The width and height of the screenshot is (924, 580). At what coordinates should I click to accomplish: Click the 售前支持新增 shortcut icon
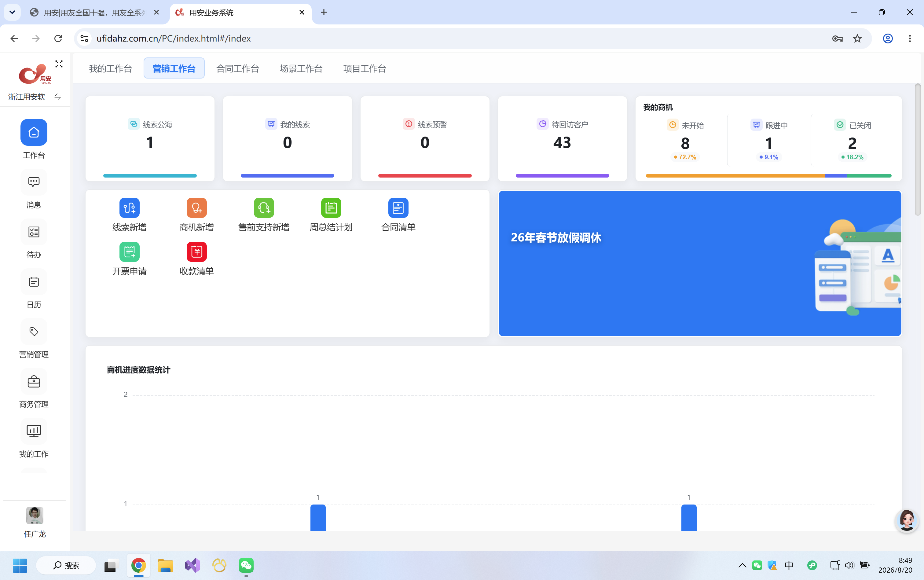click(264, 207)
